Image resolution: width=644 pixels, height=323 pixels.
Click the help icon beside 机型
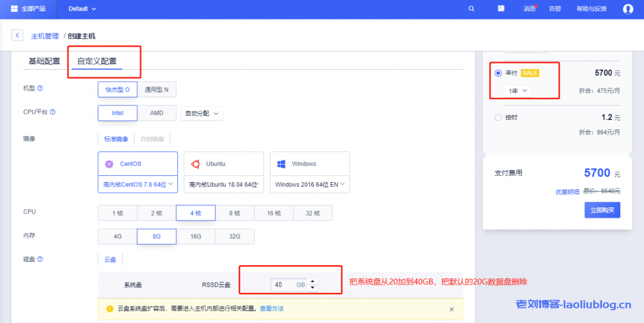click(40, 89)
